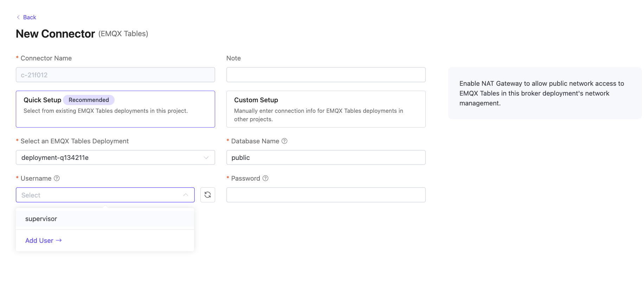Select supervisor from the username list
Image resolution: width=644 pixels, height=285 pixels.
pyautogui.click(x=105, y=219)
